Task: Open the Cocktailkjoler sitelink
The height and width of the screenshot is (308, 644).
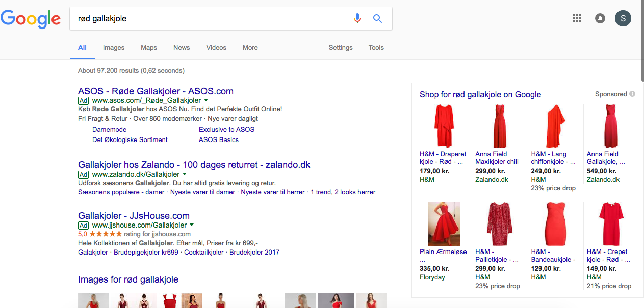Action: [x=204, y=253]
